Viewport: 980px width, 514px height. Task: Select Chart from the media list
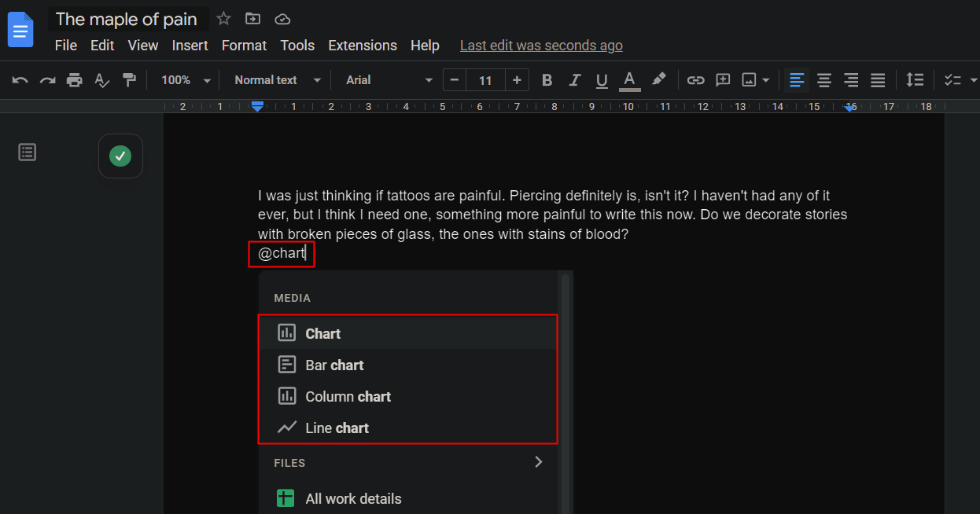coord(408,333)
